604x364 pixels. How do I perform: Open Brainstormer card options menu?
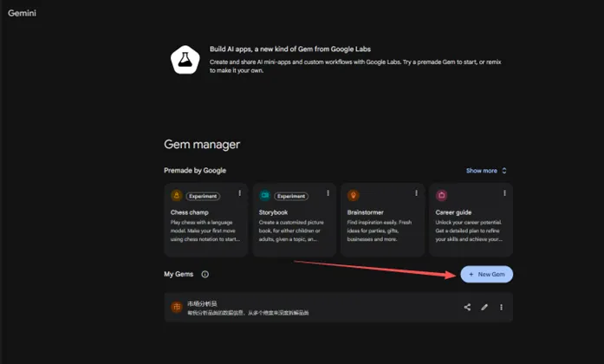point(416,193)
